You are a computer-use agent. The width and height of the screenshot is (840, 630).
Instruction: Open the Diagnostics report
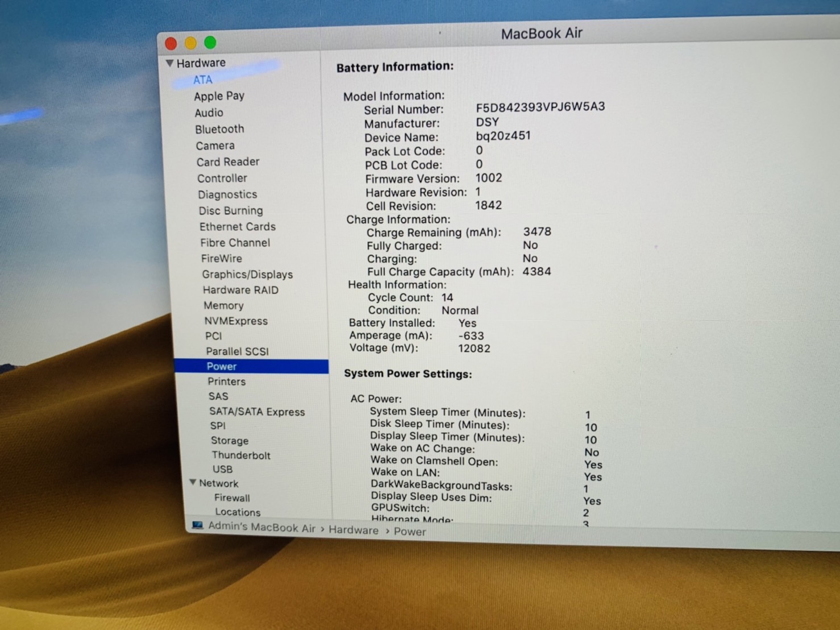click(227, 194)
